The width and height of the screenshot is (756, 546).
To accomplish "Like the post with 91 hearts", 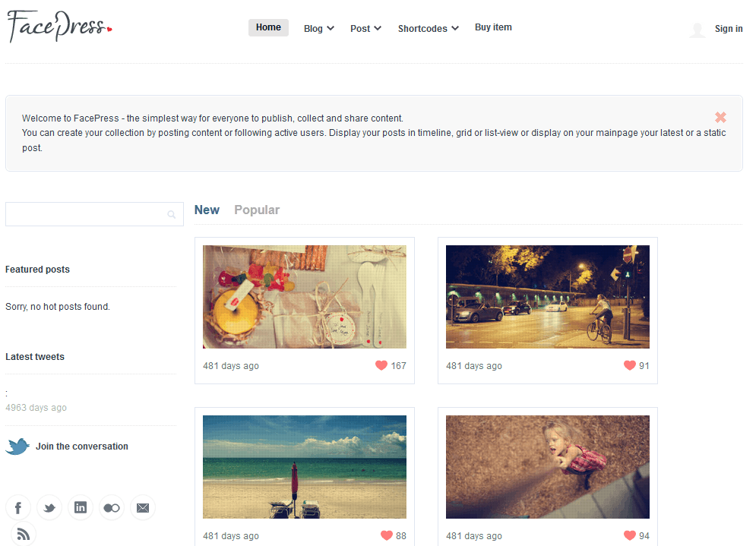I will pos(629,365).
